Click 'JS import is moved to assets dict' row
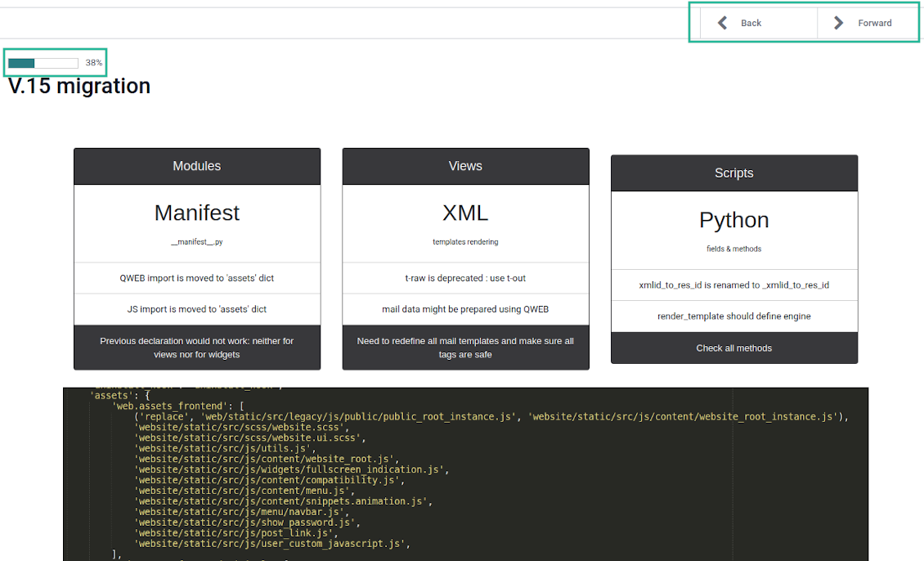Viewport: 924px width, 561px height. 197,309
